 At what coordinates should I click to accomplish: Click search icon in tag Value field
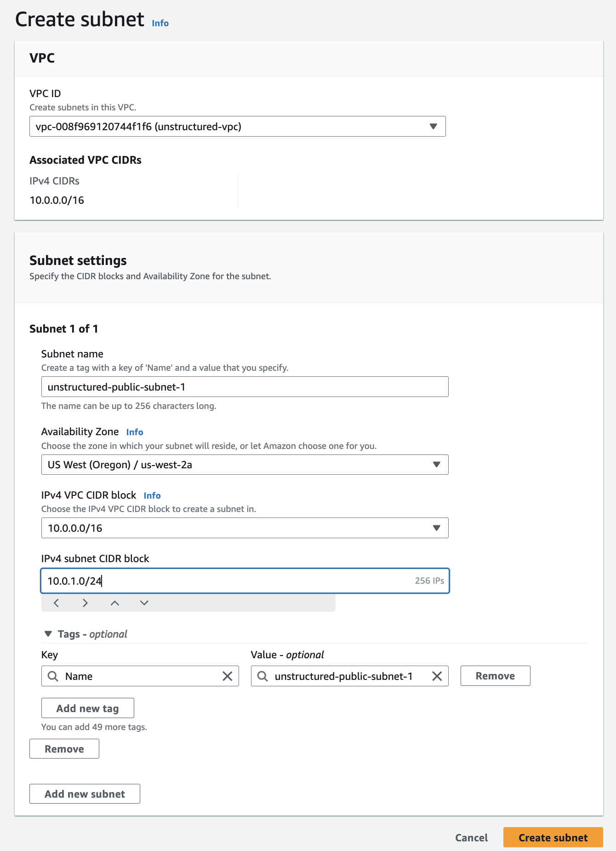[262, 676]
